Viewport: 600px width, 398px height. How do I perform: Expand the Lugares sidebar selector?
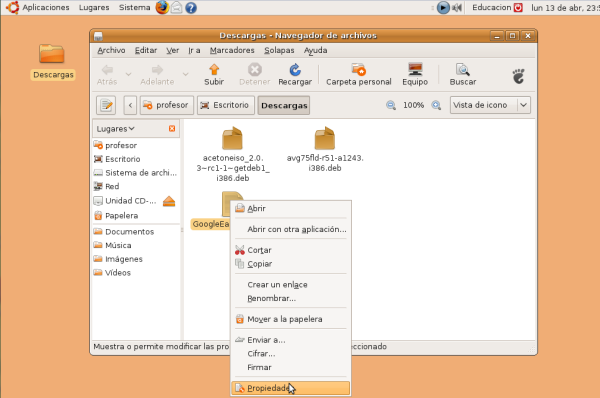click(x=116, y=129)
